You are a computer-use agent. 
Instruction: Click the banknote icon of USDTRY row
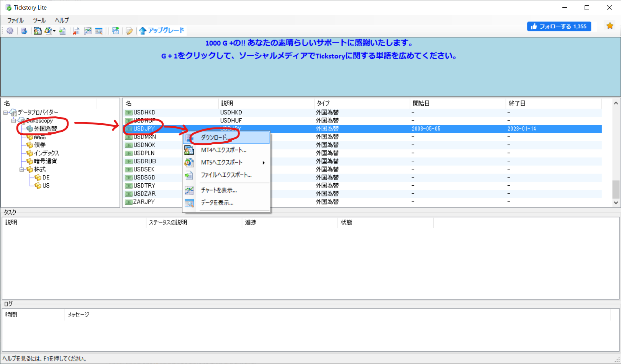pos(128,186)
